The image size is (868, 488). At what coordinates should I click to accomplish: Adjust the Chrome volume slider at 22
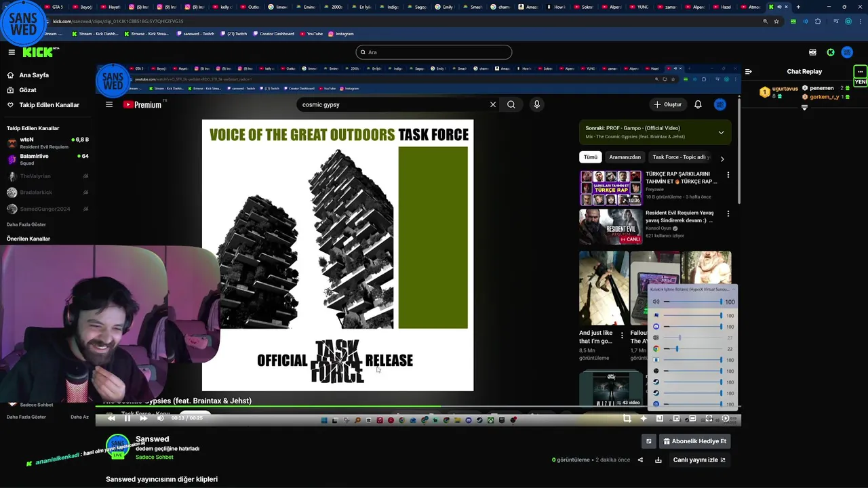point(692,349)
